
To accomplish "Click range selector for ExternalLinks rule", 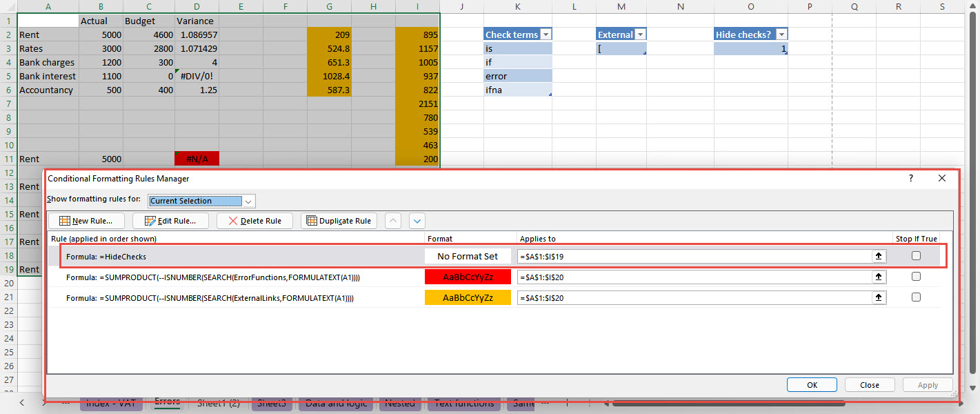I will point(878,297).
